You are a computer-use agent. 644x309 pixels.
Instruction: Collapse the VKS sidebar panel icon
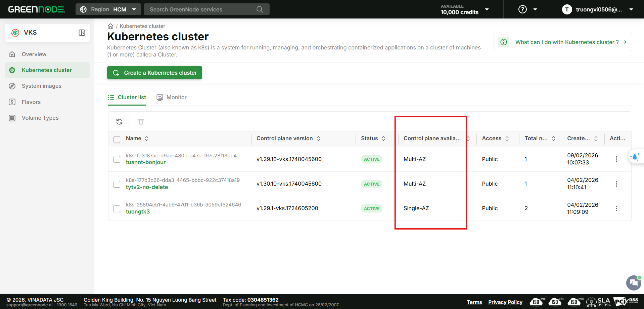tap(82, 33)
